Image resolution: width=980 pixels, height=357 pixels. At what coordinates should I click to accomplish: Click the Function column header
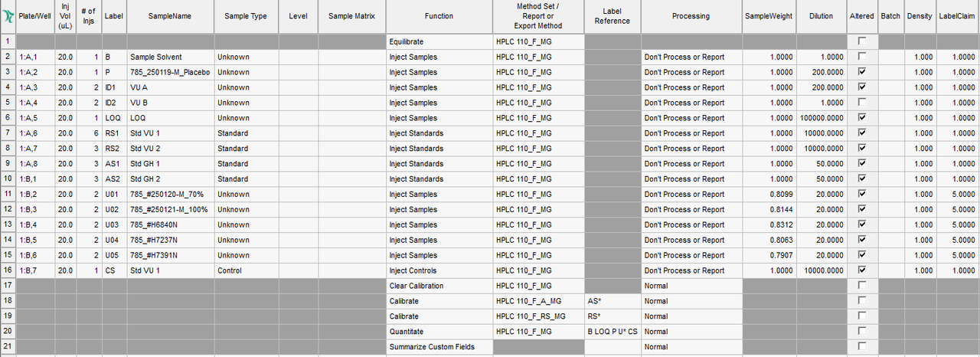(439, 16)
